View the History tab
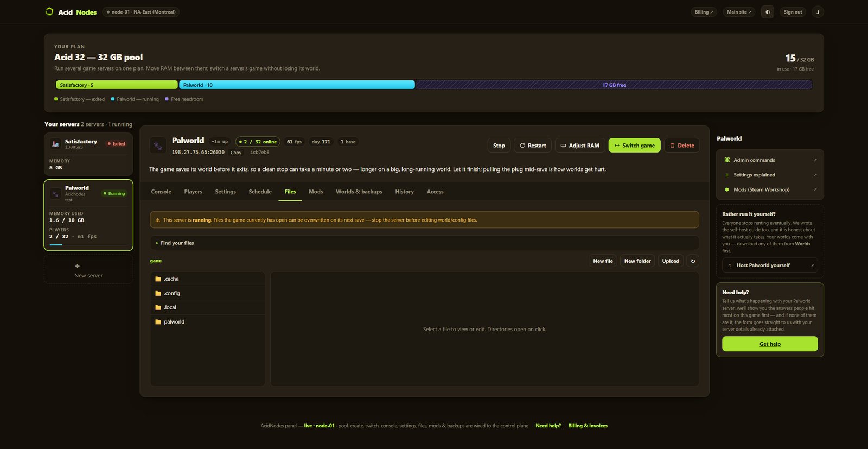 pyautogui.click(x=404, y=192)
